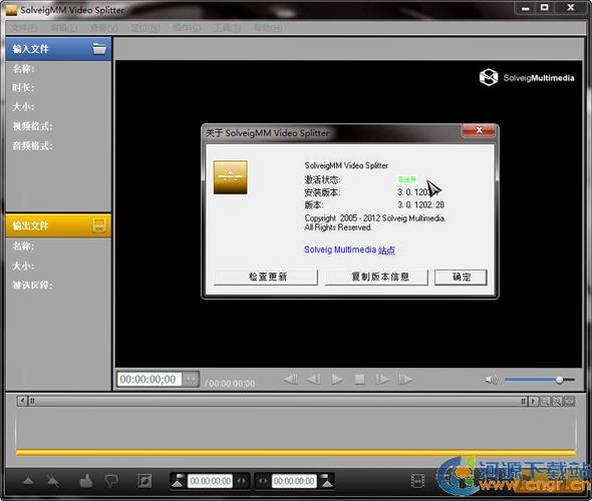The width and height of the screenshot is (592, 501).
Task: Invert fragment selection icon in bottom toolbar
Action: click(x=145, y=481)
